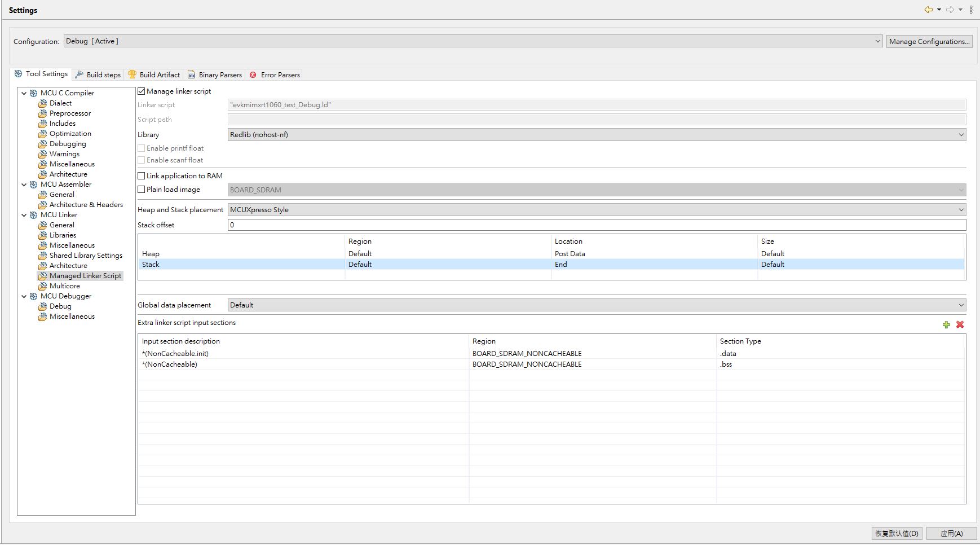Click the Build Artifact trophy icon
980x545 pixels.
pos(133,74)
